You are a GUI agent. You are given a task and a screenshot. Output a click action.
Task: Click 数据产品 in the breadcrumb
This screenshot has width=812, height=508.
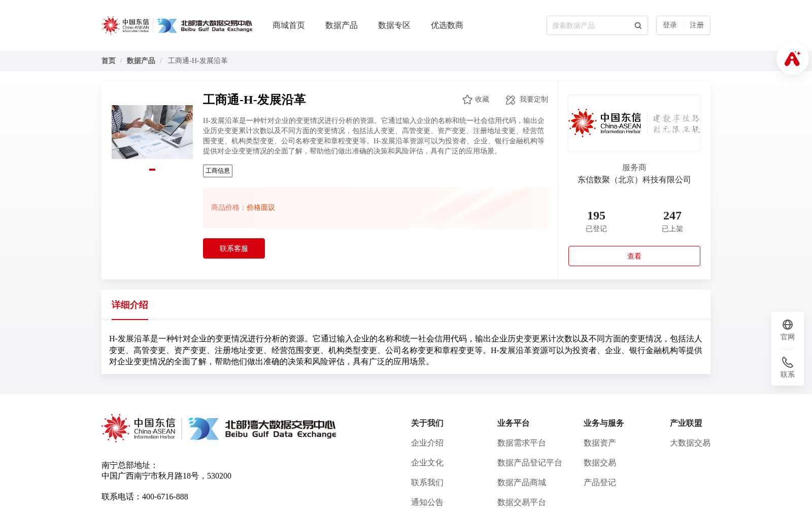tap(141, 60)
